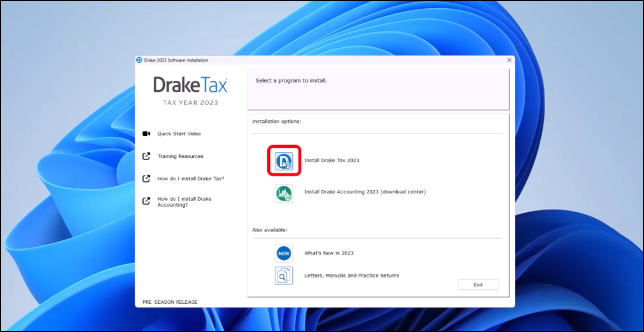Open Letters, Manuals and Practice Returns text
The width and height of the screenshot is (644, 332).
coord(352,275)
